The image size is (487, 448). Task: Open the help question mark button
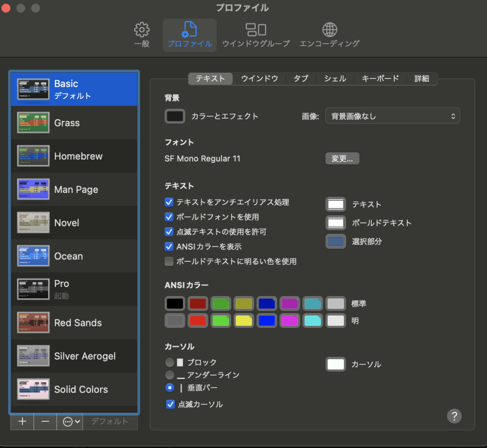[454, 416]
